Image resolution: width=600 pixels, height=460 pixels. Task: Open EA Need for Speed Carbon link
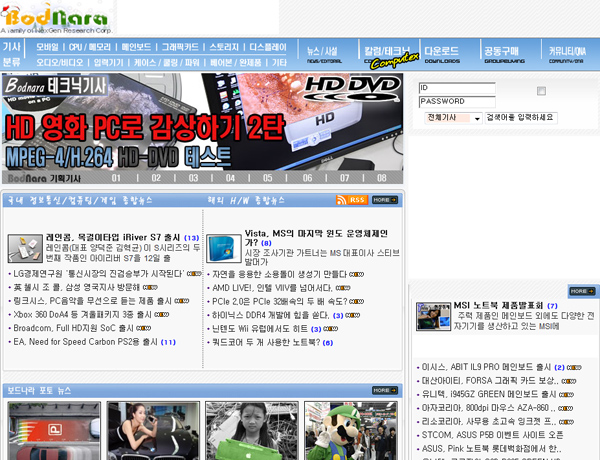86,341
